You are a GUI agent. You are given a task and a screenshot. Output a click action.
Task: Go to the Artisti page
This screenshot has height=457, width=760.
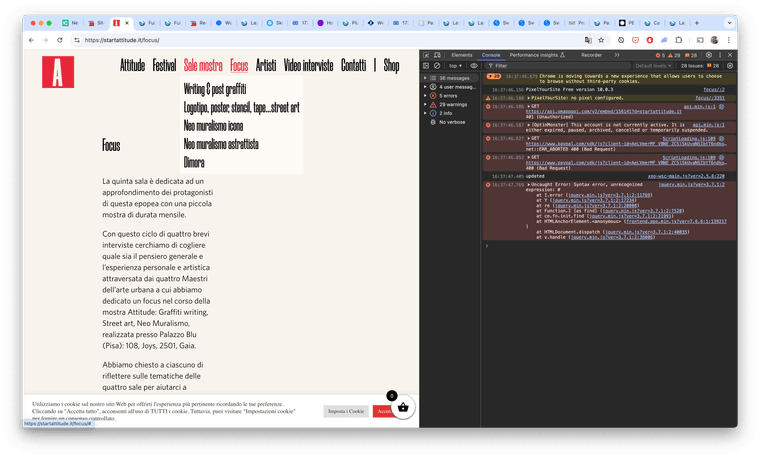(x=266, y=65)
